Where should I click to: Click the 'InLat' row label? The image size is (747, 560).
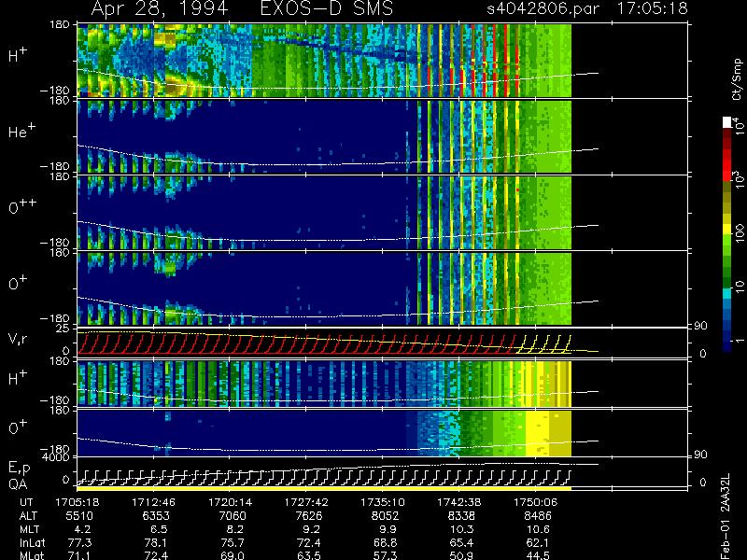[33, 543]
